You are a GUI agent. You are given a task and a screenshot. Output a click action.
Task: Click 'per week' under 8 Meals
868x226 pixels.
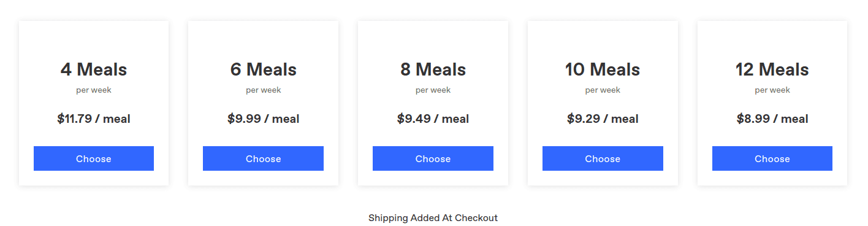[433, 90]
